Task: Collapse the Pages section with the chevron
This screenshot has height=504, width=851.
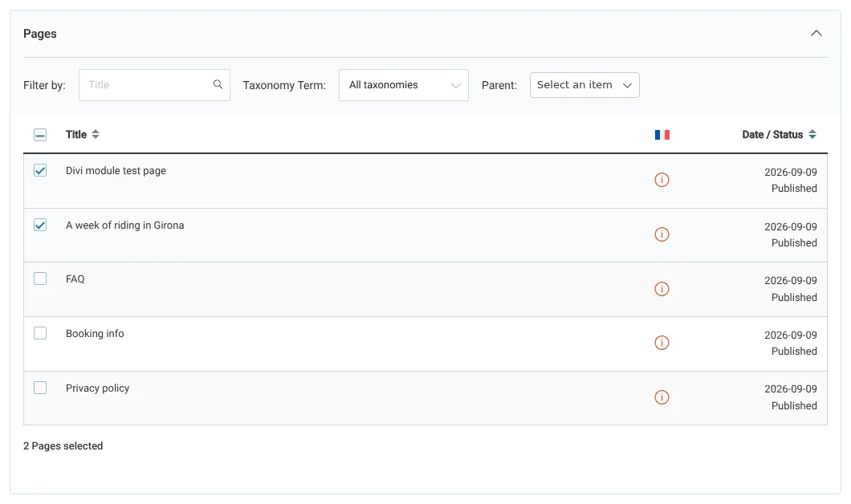Action: point(816,33)
